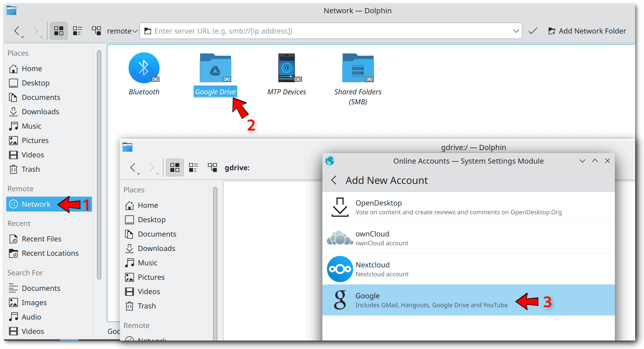Screen dimensions: 644x349
Task: Select Network in Places sidebar
Action: [x=36, y=204]
